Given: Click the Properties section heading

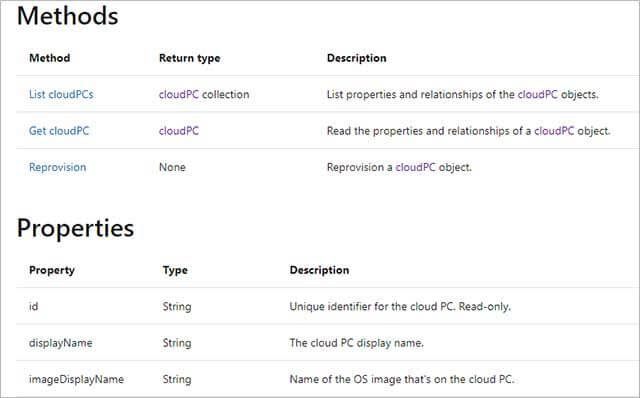Looking at the screenshot, I should pos(76,228).
